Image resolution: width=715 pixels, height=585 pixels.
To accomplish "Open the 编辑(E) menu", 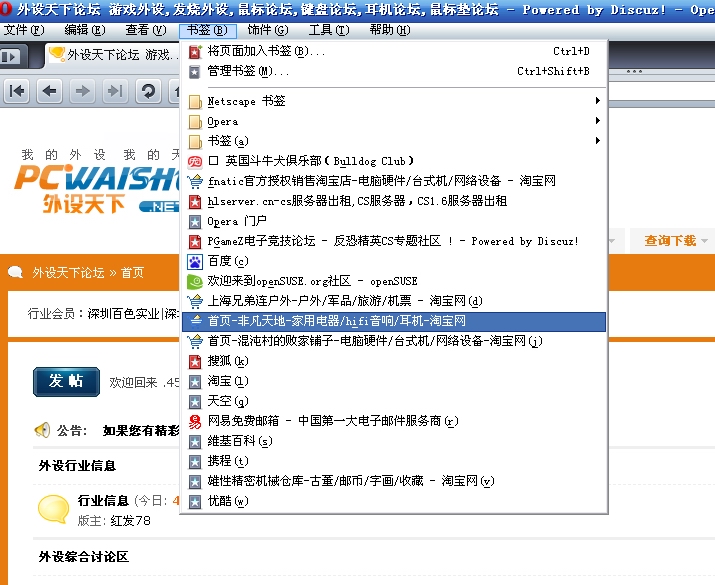I will 85,30.
